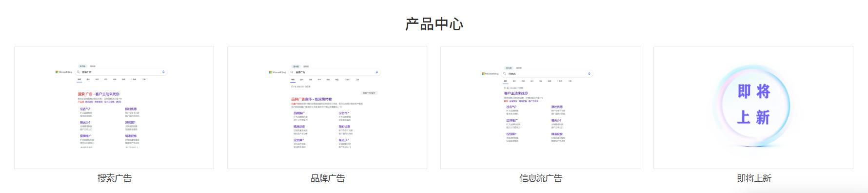Click the 品牌广告 caption link

tap(328, 178)
